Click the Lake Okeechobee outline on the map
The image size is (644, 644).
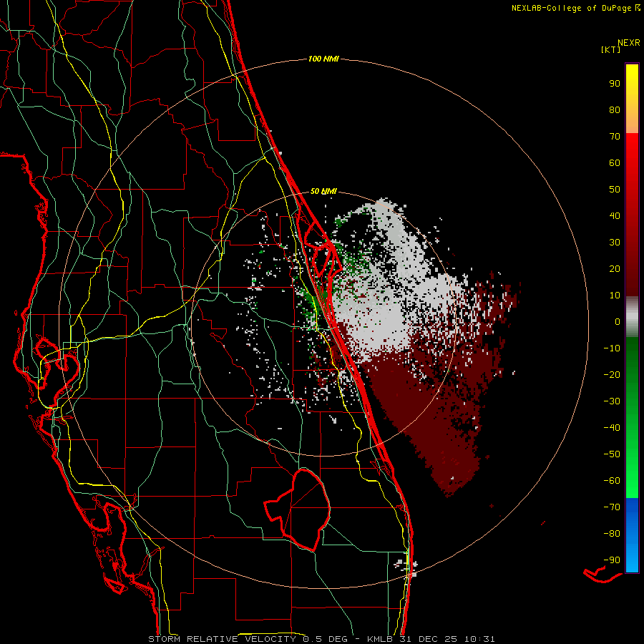[x=298, y=509]
